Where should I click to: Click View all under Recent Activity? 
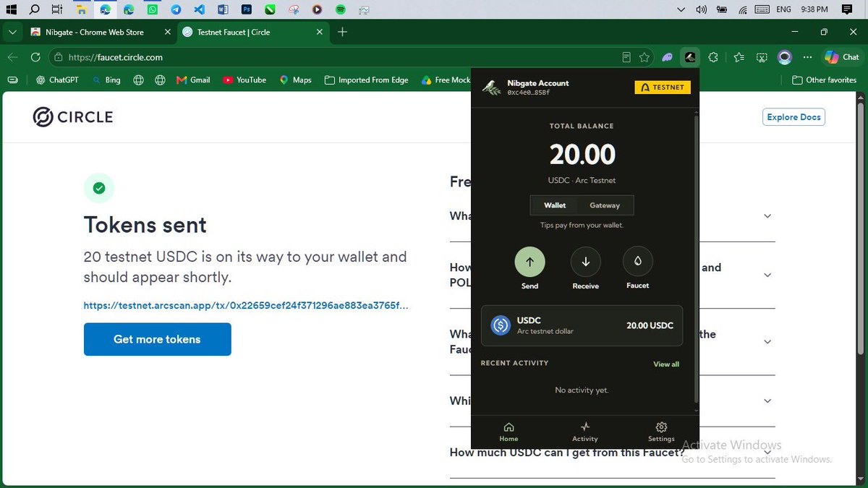tap(666, 364)
